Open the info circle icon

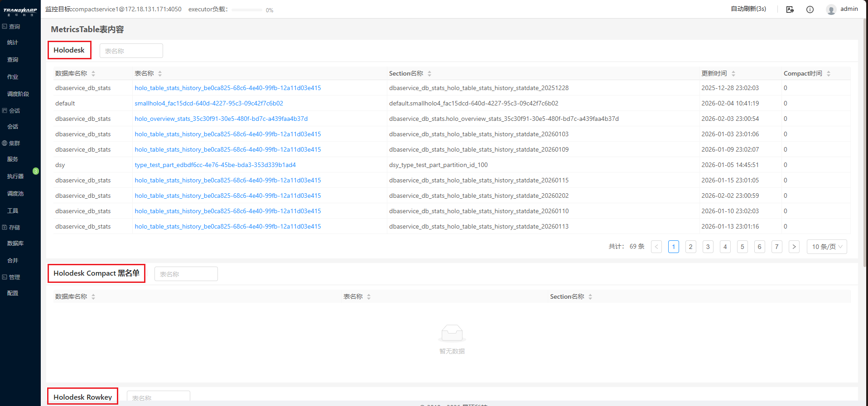810,10
